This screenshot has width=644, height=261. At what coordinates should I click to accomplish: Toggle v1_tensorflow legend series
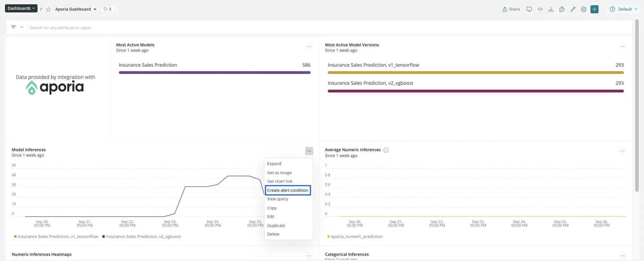coord(56,237)
